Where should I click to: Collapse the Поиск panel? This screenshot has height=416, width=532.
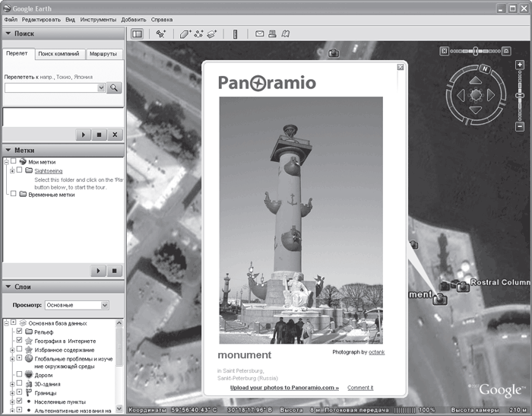click(8, 33)
